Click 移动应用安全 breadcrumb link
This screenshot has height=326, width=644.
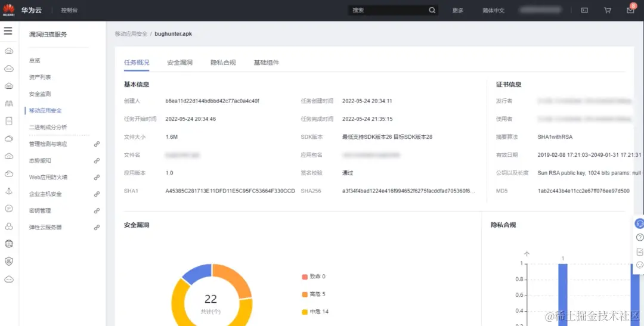pos(131,33)
